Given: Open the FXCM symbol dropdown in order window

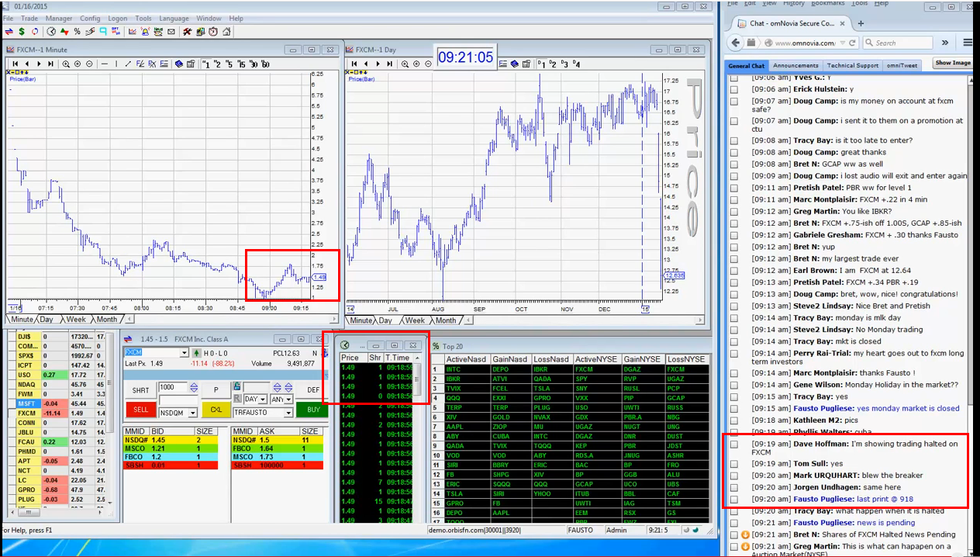Looking at the screenshot, I should point(184,353).
